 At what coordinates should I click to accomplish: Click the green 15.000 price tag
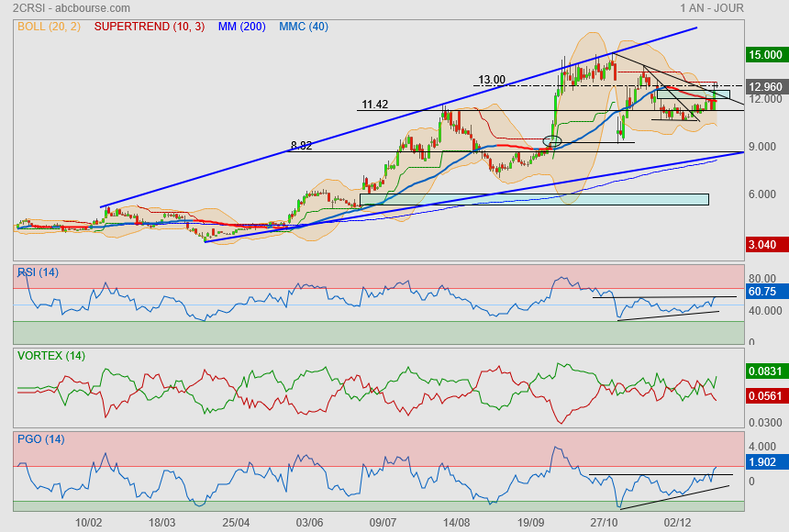pyautogui.click(x=765, y=55)
